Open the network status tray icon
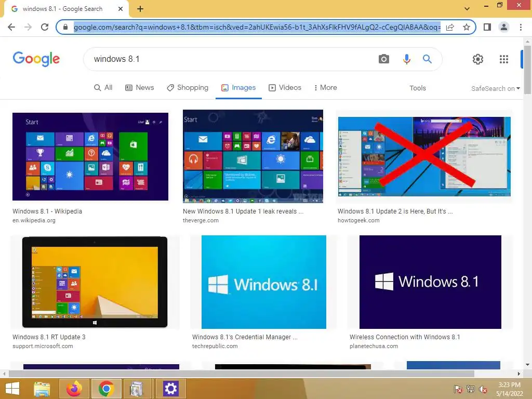532x399 pixels. [x=470, y=389]
